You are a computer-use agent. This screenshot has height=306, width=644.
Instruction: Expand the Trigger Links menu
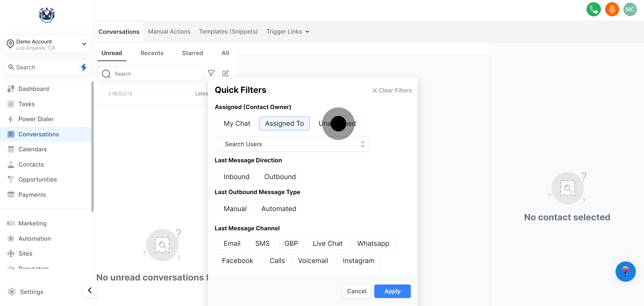click(x=288, y=32)
